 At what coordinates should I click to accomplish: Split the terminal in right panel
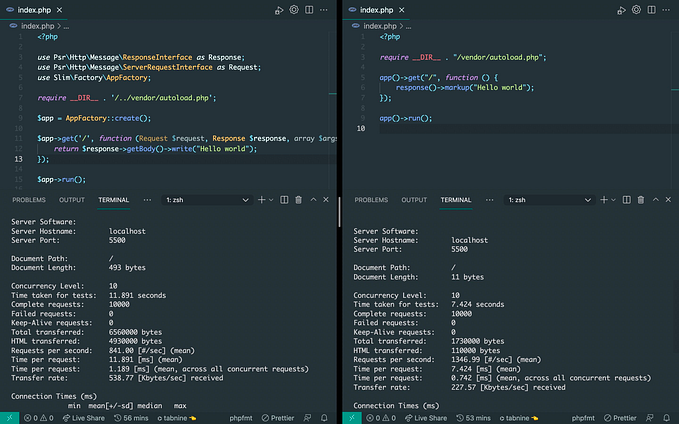(x=626, y=200)
